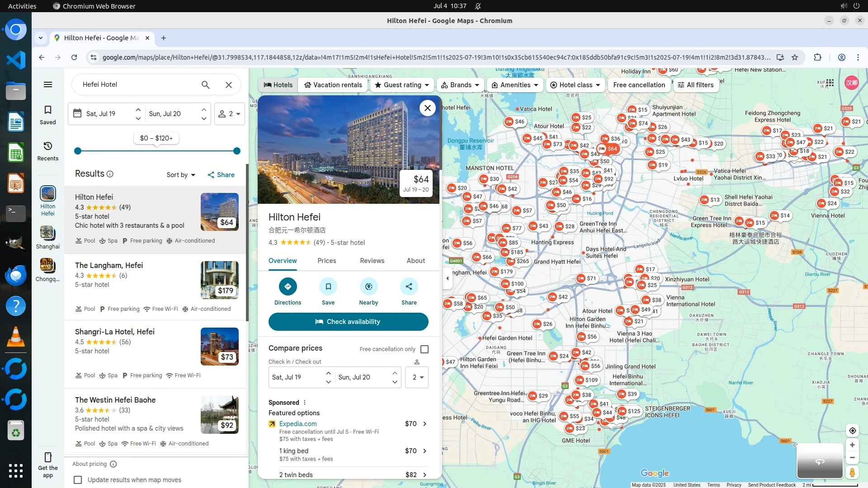Open the hamburger menu in the sidebar
The width and height of the screenshot is (868, 488).
(48, 84)
